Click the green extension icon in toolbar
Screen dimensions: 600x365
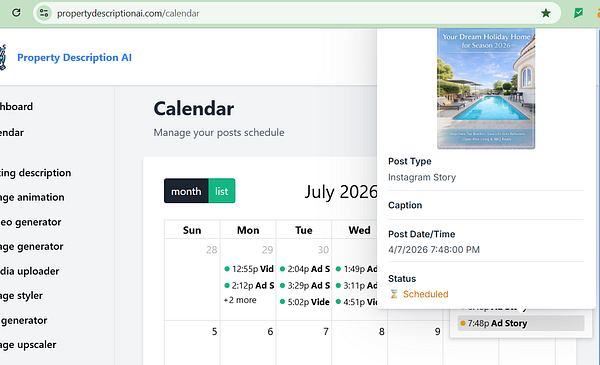[578, 13]
